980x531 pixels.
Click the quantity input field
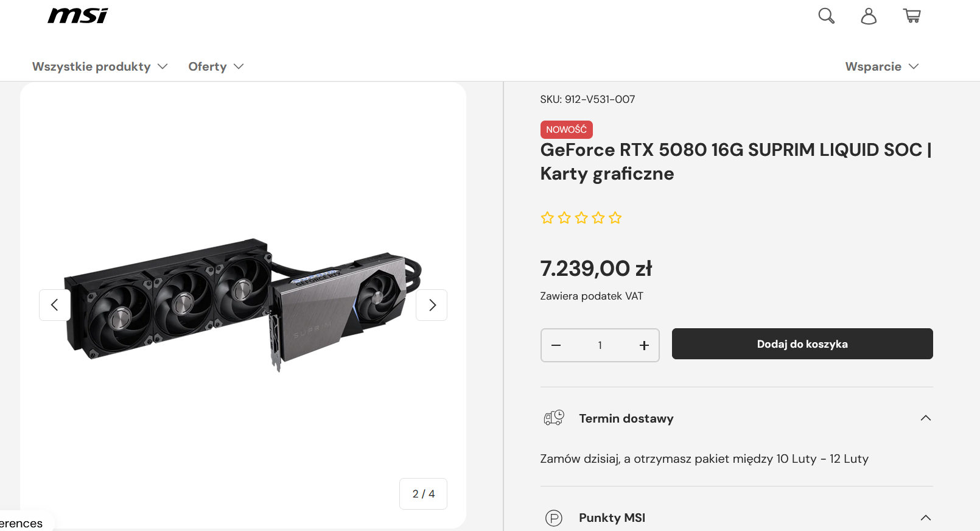click(x=600, y=345)
